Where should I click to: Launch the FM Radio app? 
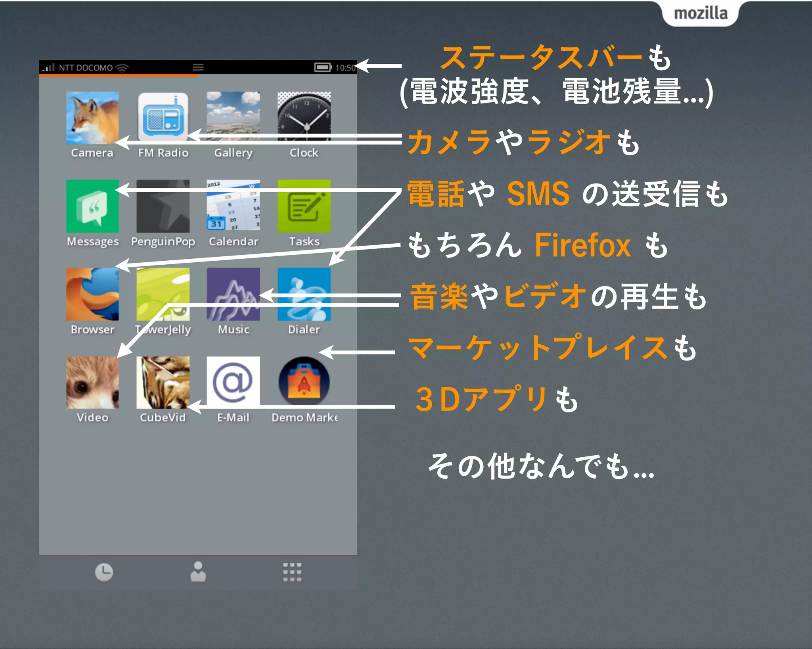click(x=163, y=117)
